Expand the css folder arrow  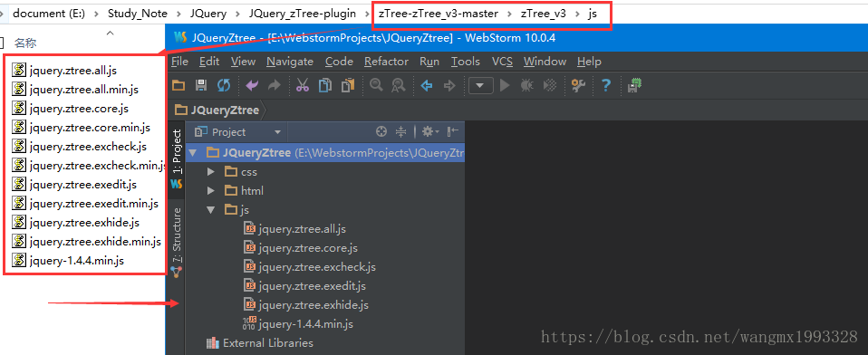210,172
